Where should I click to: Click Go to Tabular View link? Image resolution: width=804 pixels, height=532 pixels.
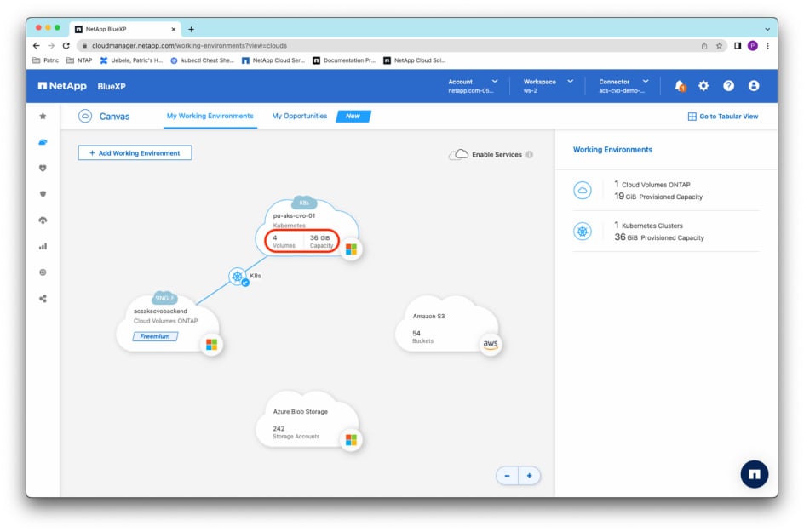click(x=723, y=117)
